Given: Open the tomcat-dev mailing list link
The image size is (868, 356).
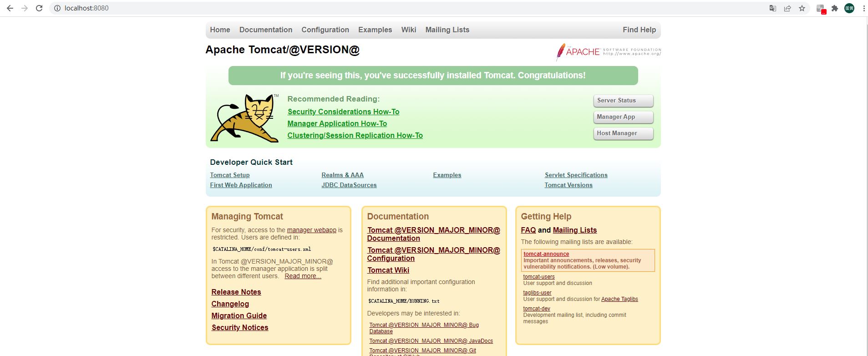Looking at the screenshot, I should click(x=537, y=309).
